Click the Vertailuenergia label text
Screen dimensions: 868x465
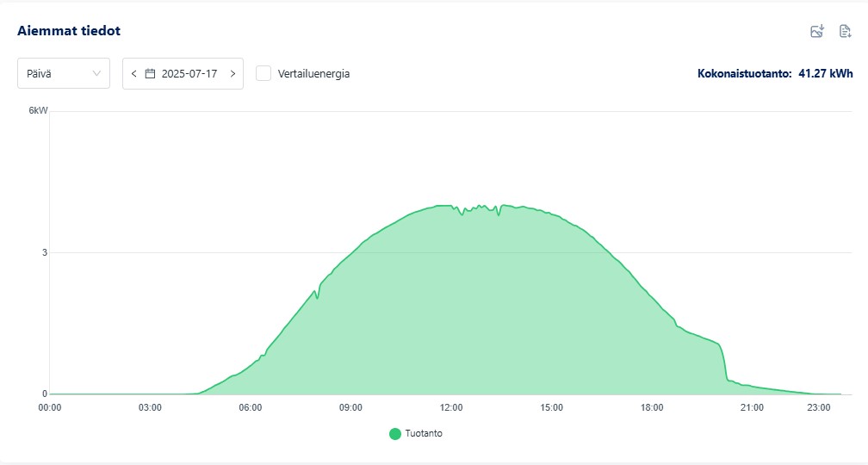point(313,74)
